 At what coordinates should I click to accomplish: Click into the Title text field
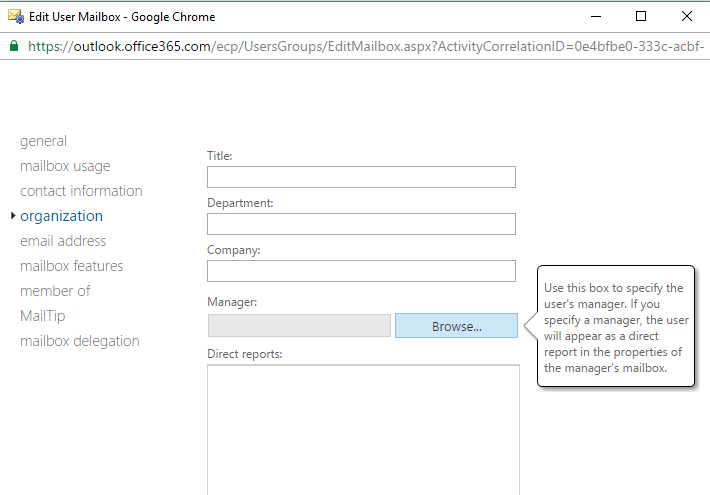coord(361,177)
